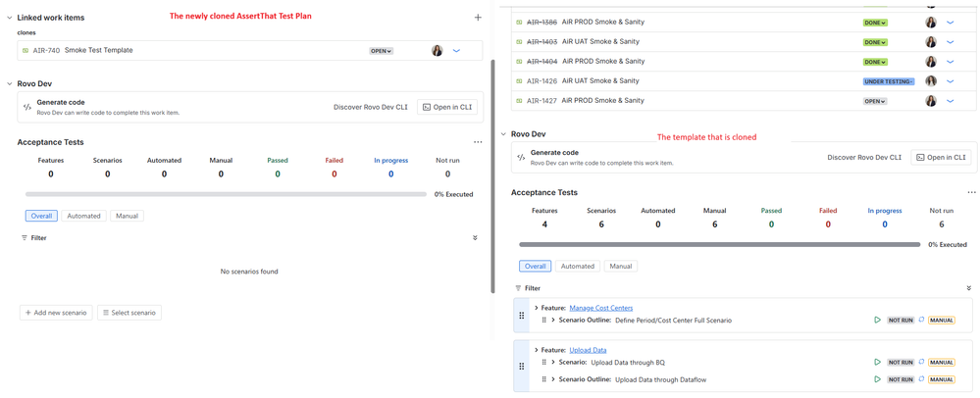
Task: Open DONE status dropdown for AIR-1386
Action: tap(875, 23)
